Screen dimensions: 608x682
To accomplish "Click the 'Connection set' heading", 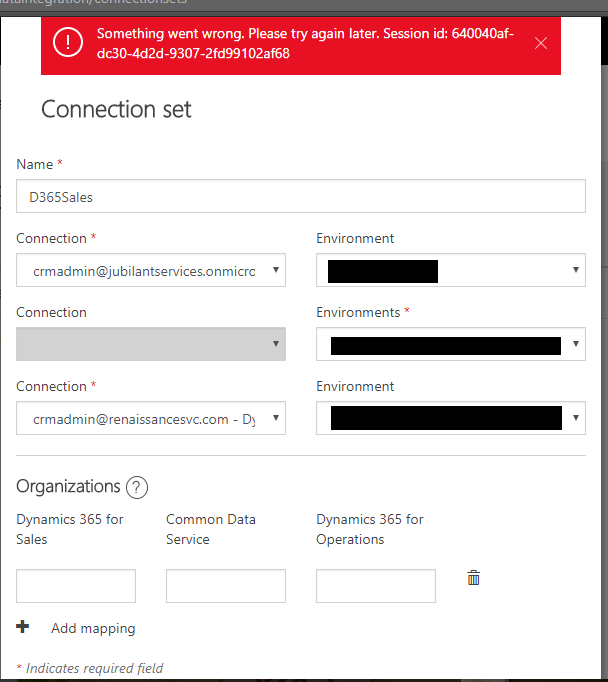I will (x=116, y=109).
